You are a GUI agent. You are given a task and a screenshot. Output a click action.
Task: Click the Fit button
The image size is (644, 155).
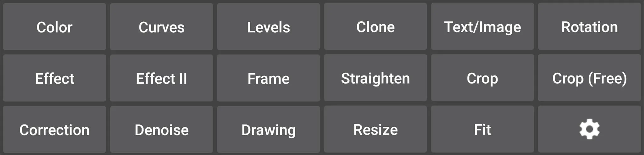[x=482, y=129]
